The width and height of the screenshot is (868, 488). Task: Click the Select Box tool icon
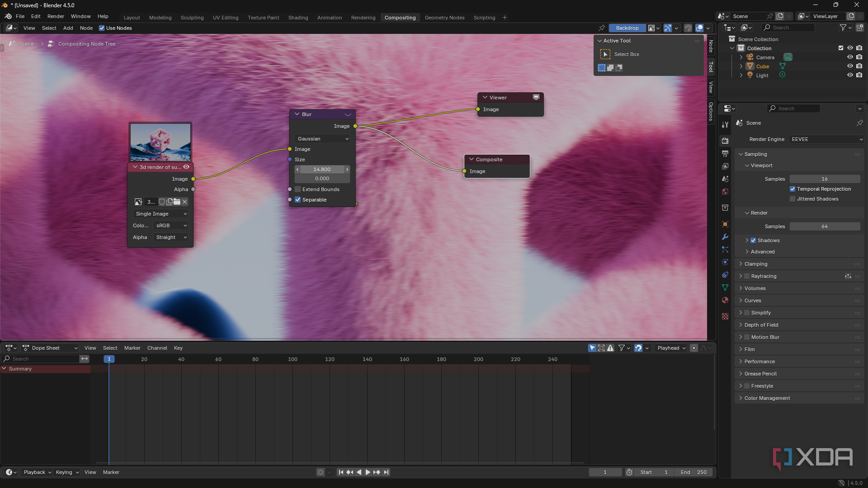pos(605,54)
